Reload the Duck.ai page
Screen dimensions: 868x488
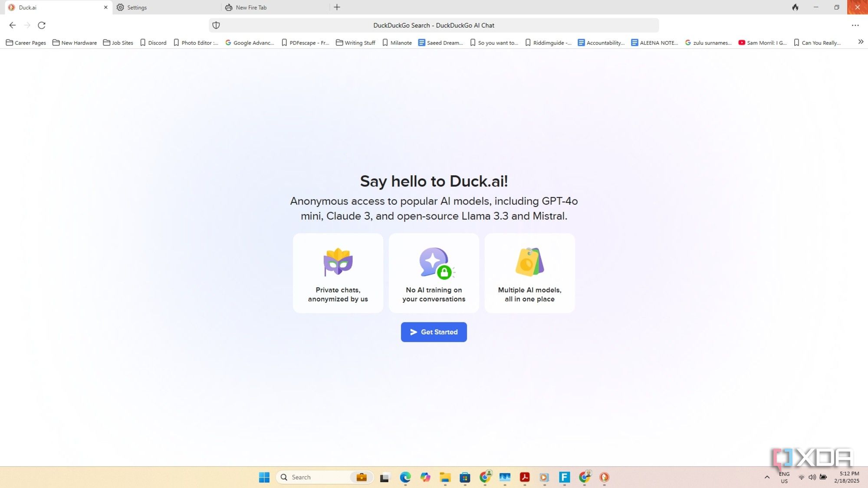(x=42, y=25)
